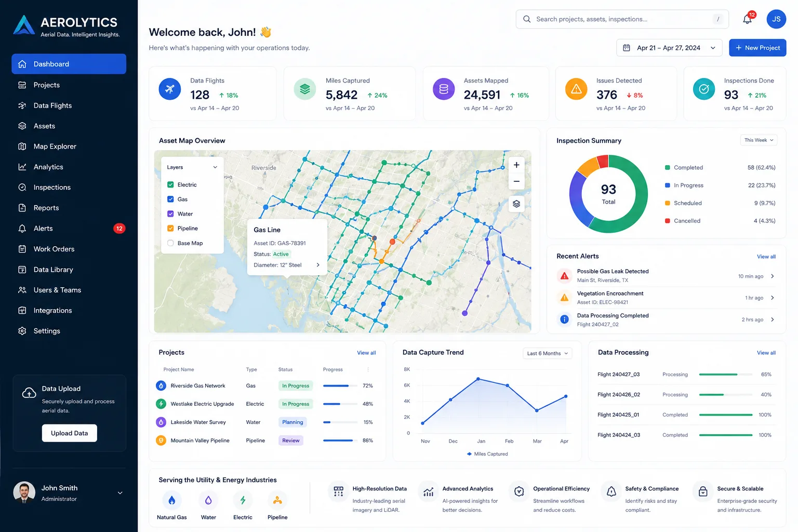This screenshot has width=798, height=532.
Task: Uncheck the Electric layer checkbox
Action: coord(170,185)
